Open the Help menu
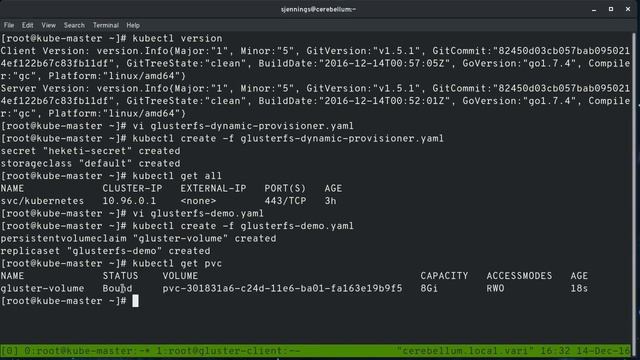The width and height of the screenshot is (640, 360). tap(133, 25)
